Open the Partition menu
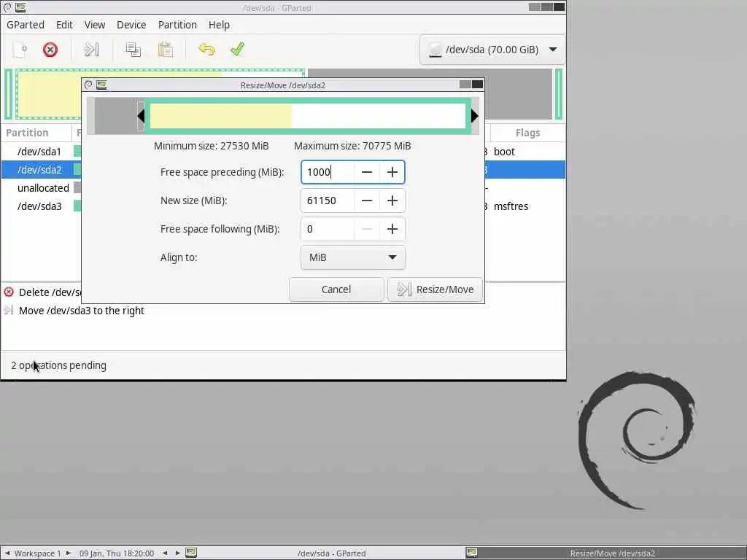747x560 pixels. tap(177, 25)
